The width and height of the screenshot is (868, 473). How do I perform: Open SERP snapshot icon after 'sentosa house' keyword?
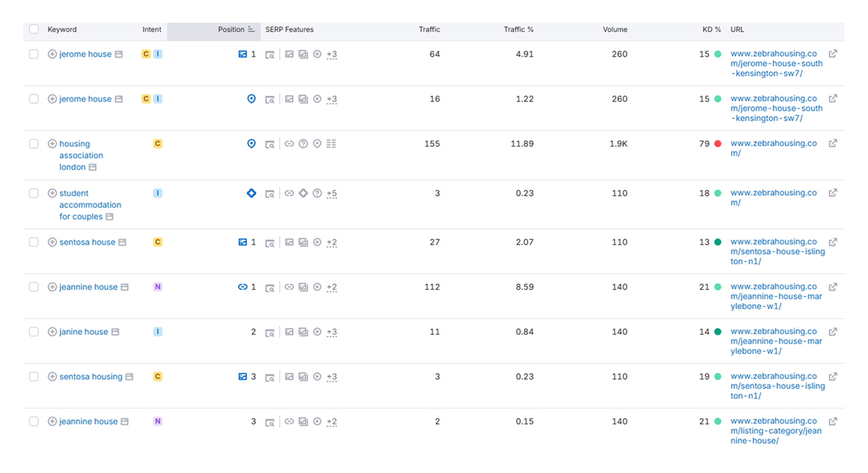122,242
